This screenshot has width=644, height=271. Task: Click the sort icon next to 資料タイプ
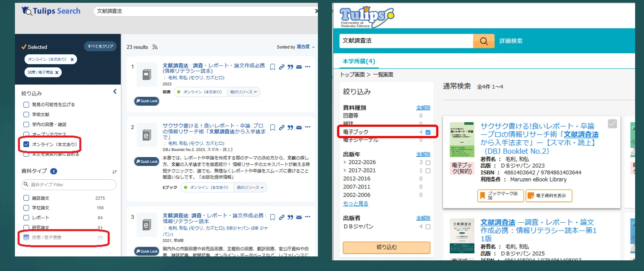[x=114, y=172]
